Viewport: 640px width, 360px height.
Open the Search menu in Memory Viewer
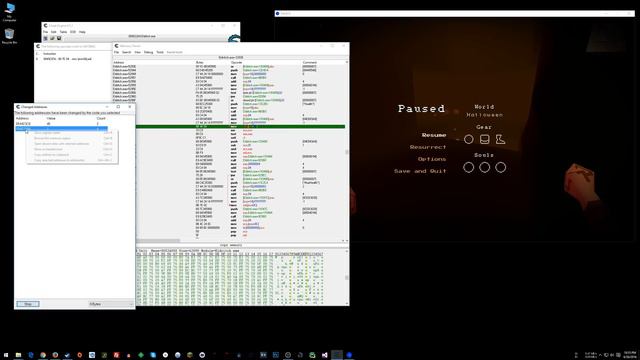click(127, 52)
